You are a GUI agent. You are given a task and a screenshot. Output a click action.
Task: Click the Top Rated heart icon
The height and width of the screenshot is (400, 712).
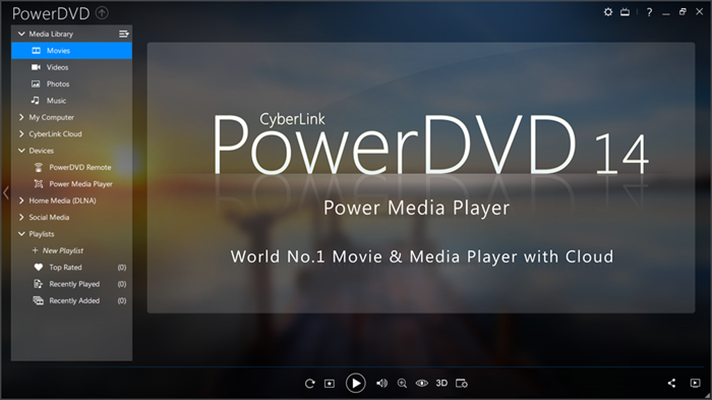[39, 267]
